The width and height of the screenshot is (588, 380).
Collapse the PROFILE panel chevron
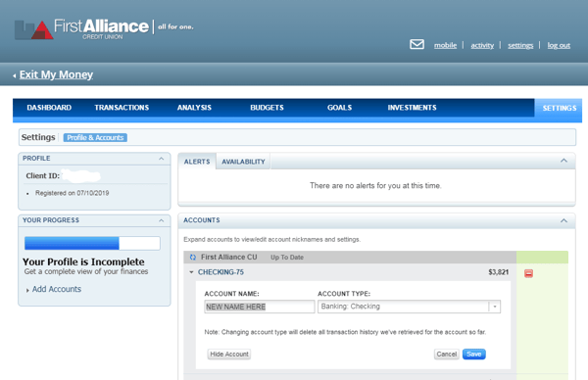(162, 159)
